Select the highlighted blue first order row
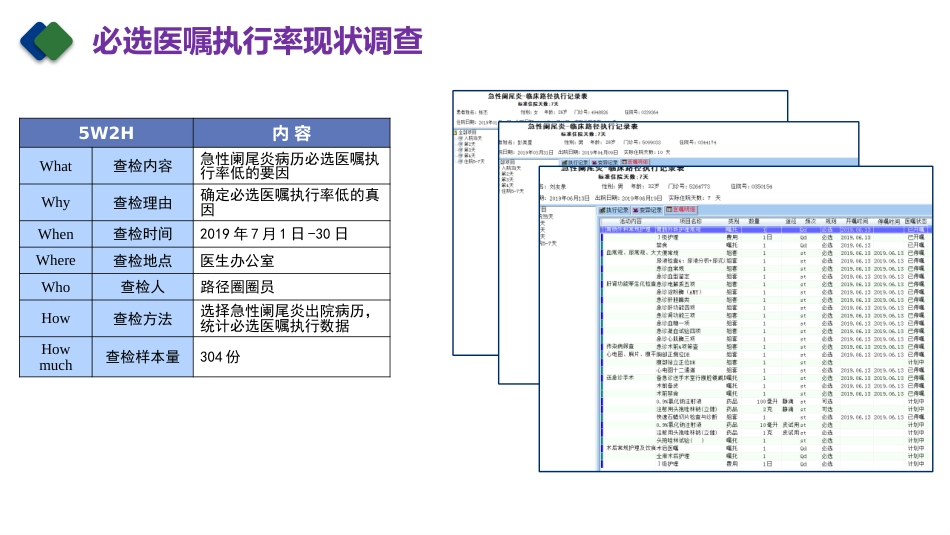 coord(765,230)
